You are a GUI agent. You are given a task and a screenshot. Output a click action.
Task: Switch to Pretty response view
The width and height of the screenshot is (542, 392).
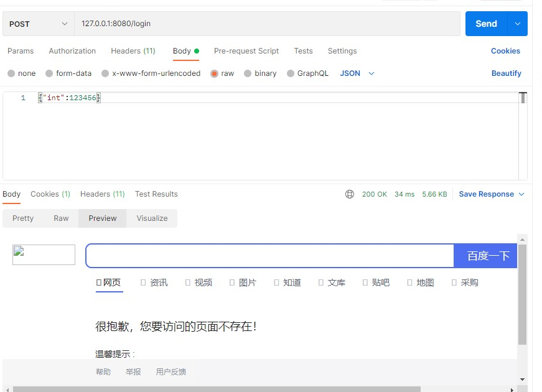point(23,218)
